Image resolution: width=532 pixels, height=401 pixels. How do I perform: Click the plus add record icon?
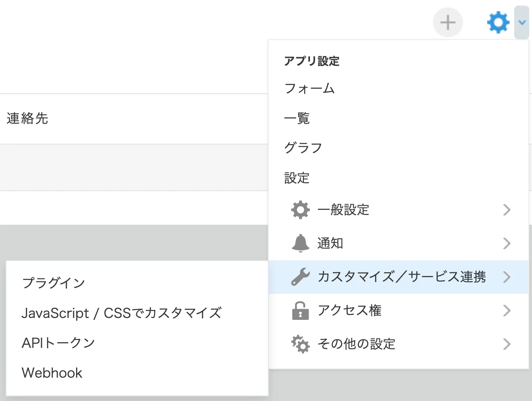[448, 22]
